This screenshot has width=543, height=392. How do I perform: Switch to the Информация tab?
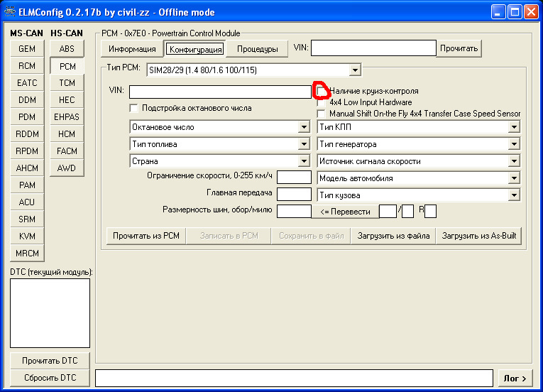(x=132, y=49)
